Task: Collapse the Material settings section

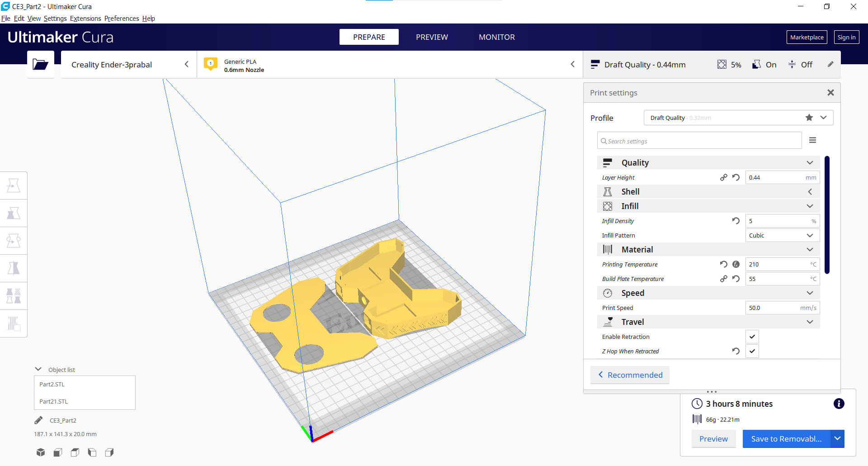Action: [x=708, y=249]
